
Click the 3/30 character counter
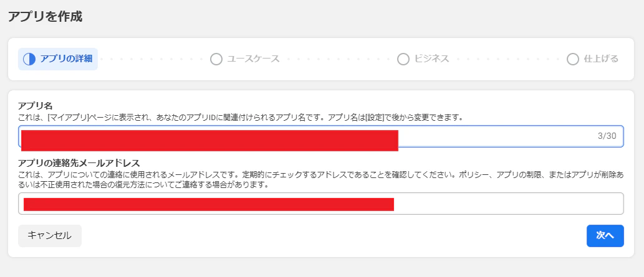pos(607,136)
